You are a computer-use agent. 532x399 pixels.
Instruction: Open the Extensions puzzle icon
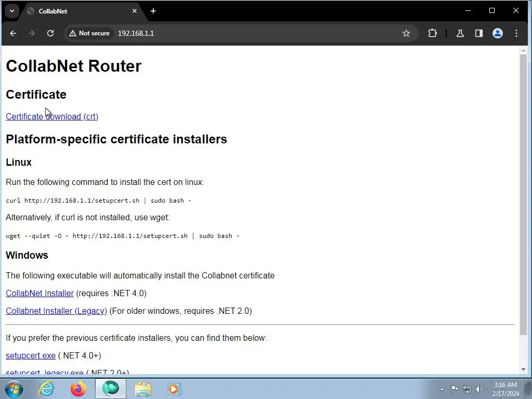[432, 33]
